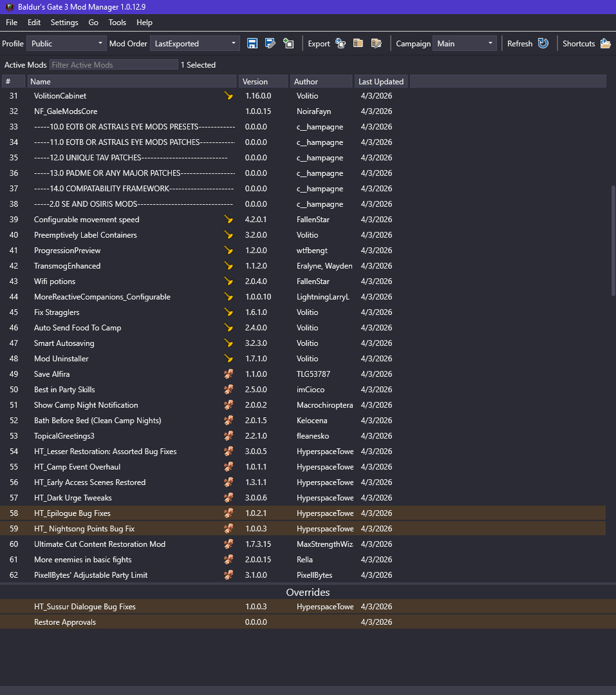
Task: Select the 12.0 UNIQUE TAV PATCHES row
Action: [x=303, y=158]
